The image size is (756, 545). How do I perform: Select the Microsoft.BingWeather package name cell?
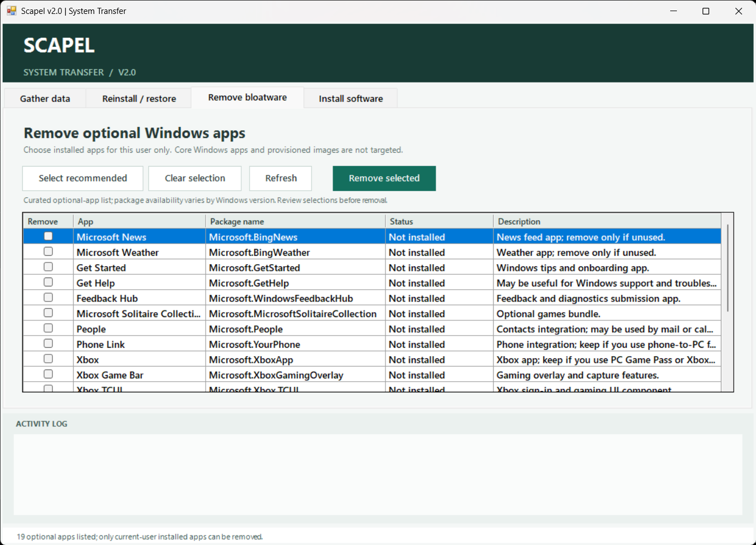point(296,252)
